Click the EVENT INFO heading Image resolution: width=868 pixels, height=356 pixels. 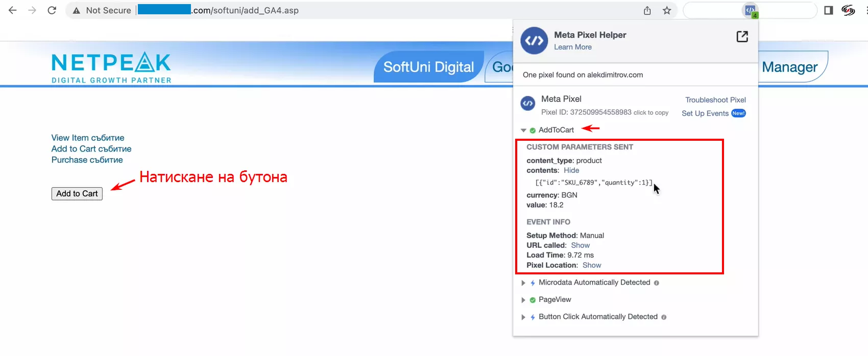(548, 222)
